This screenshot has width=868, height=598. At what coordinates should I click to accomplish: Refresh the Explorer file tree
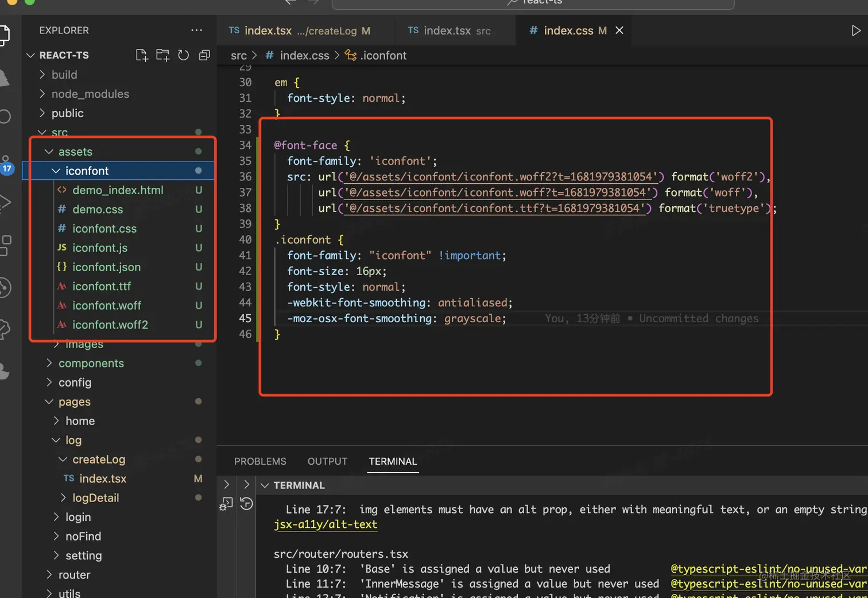pos(183,55)
